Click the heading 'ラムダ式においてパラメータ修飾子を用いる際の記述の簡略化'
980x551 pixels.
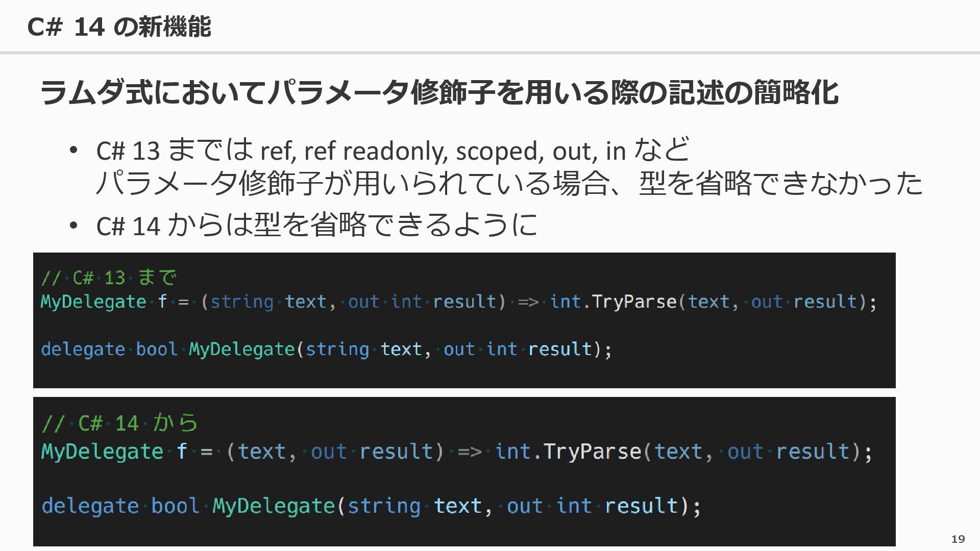point(439,92)
